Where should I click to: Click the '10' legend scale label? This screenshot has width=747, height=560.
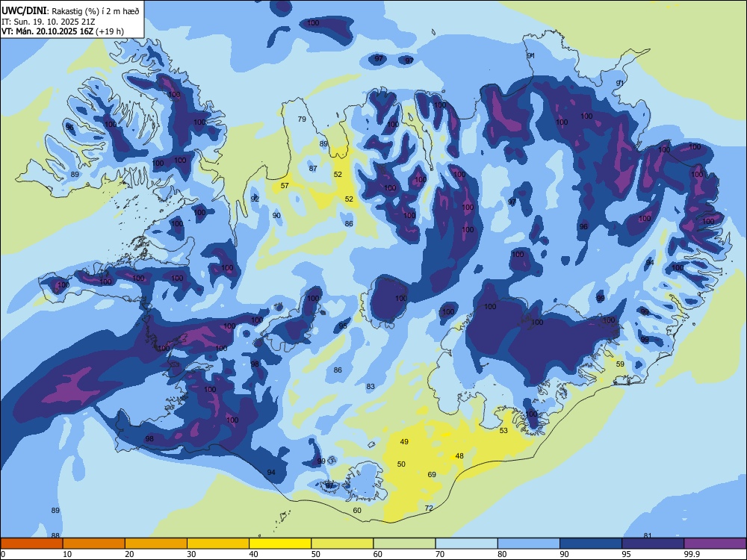pos(67,554)
